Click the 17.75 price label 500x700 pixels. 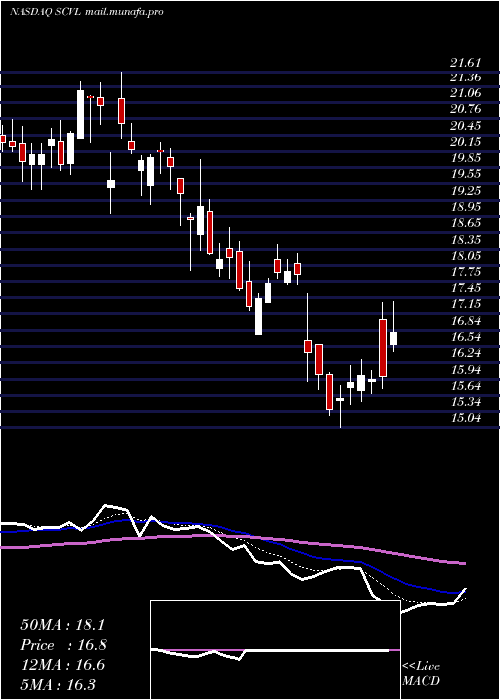point(465,271)
